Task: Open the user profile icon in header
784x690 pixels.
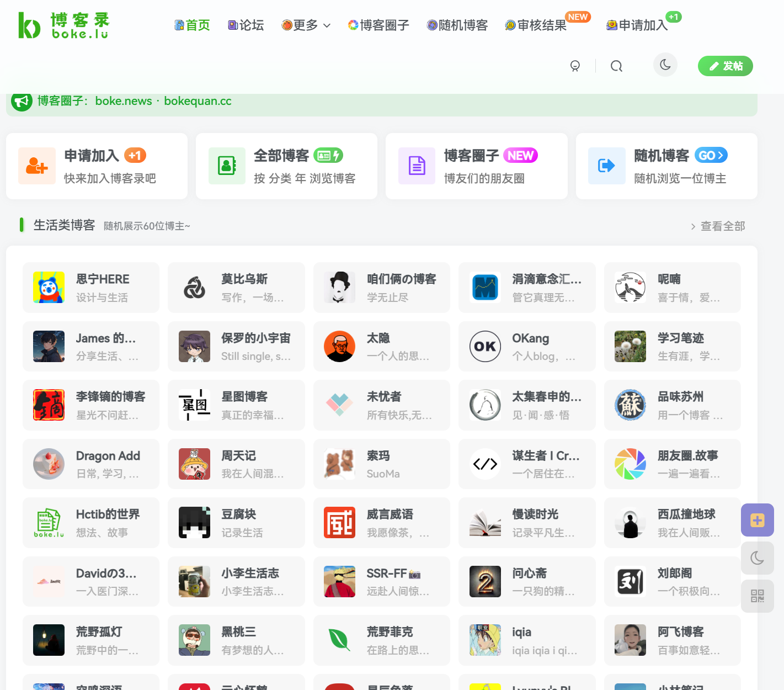Action: (575, 66)
